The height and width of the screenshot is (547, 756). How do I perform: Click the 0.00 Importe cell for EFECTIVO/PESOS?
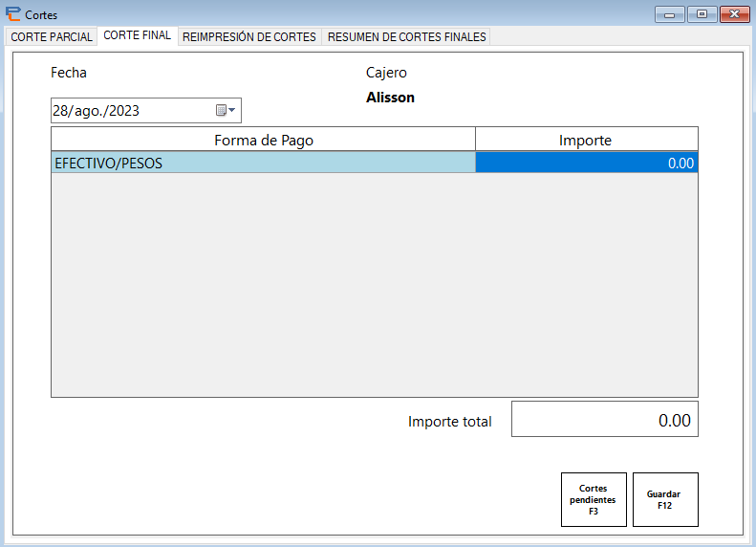click(x=586, y=163)
